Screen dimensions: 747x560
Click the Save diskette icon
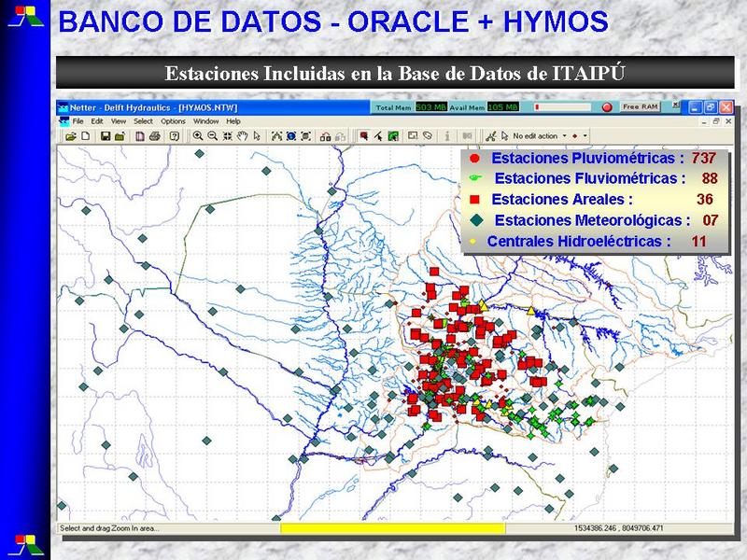click(106, 135)
